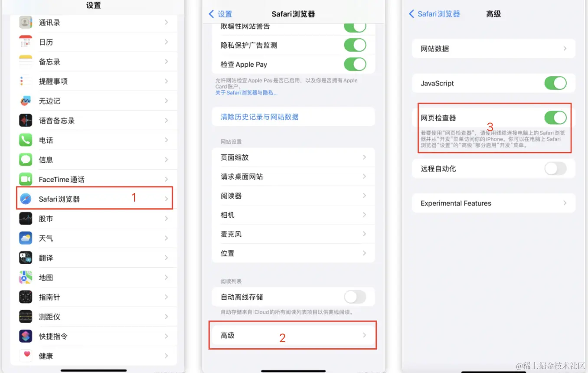Select 健康 label in Settings list
The height and width of the screenshot is (373, 588).
point(46,356)
